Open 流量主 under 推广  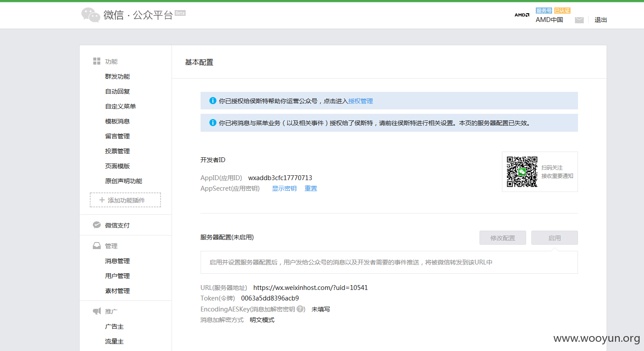[114, 341]
